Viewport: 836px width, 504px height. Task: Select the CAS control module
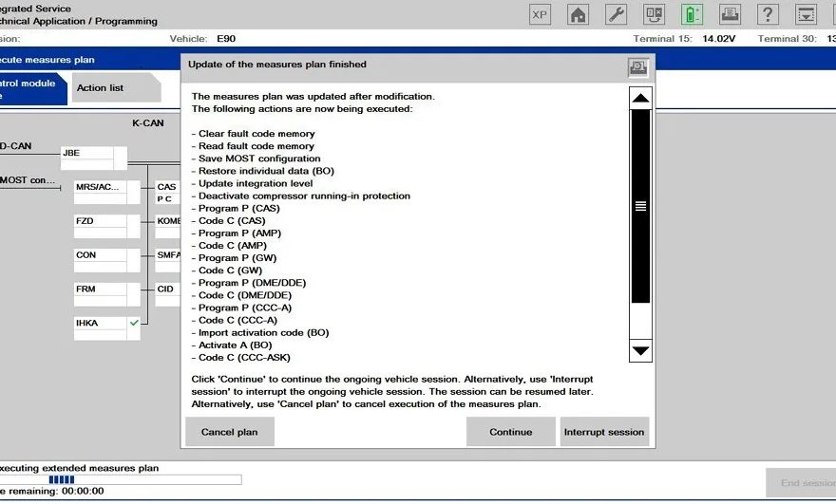click(x=167, y=193)
